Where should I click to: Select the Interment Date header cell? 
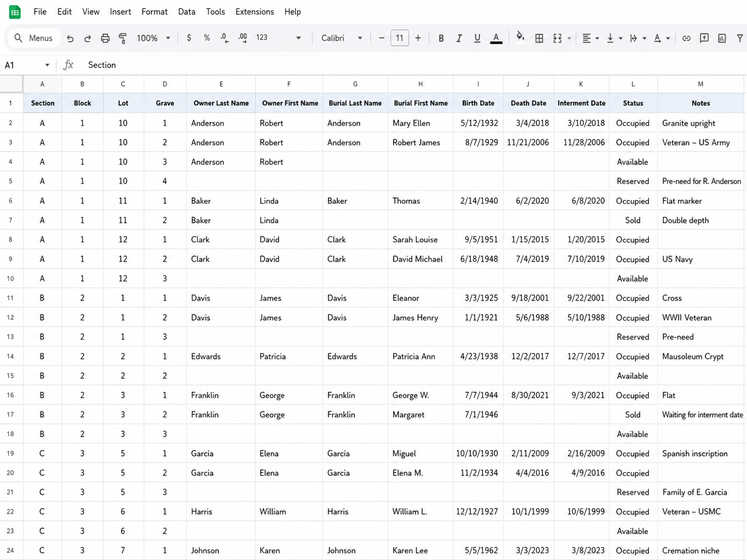point(581,103)
